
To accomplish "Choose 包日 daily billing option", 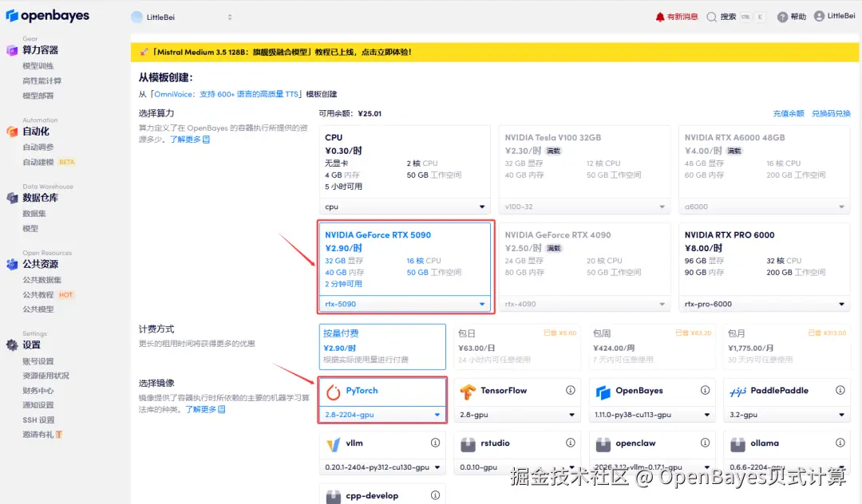I will coord(516,346).
